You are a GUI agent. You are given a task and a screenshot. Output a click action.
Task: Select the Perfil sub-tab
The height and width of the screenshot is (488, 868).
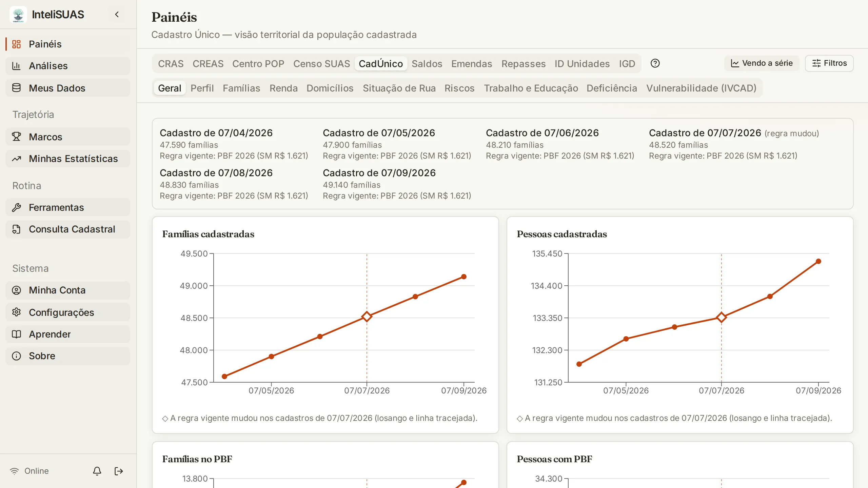pos(202,88)
